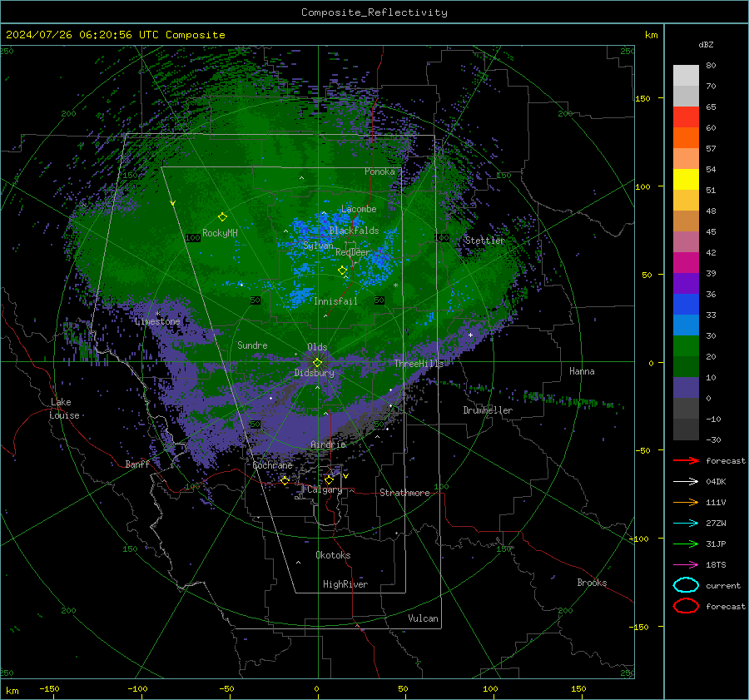Select the 0 dBZ slate-purple swatch
749x700 pixels.
(686, 388)
